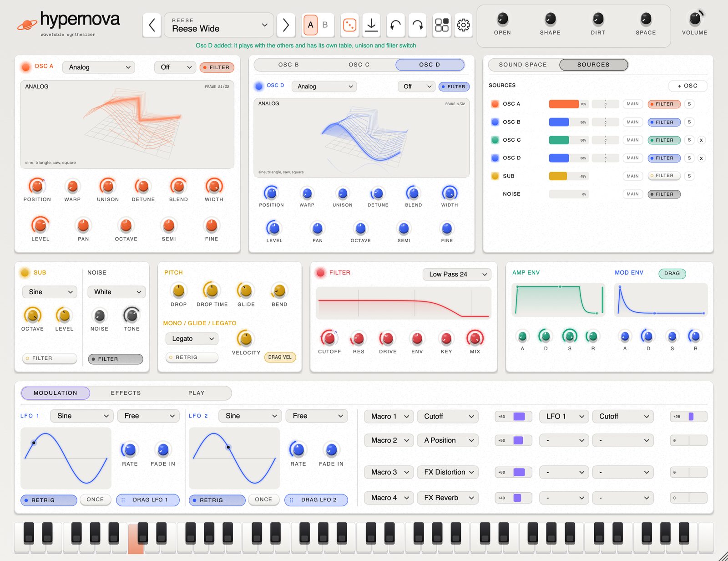Adjust Macro 1 Cutoff amount slider
This screenshot has width=728, height=561.
(x=513, y=417)
